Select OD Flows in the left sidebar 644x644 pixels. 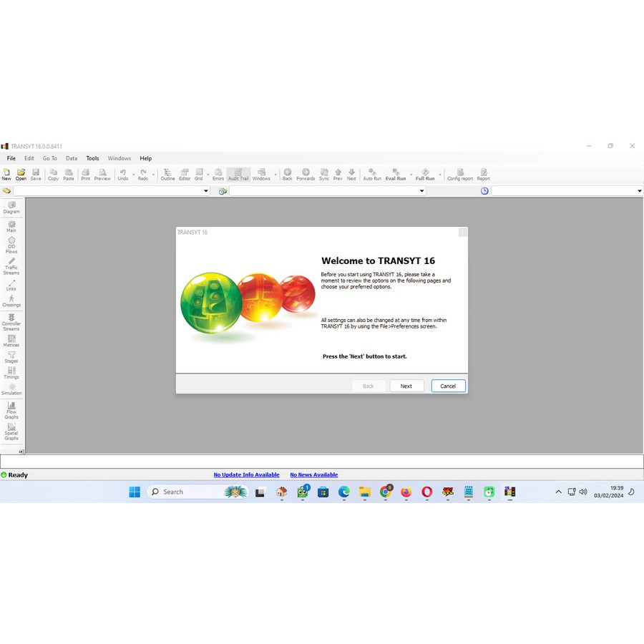tap(11, 245)
